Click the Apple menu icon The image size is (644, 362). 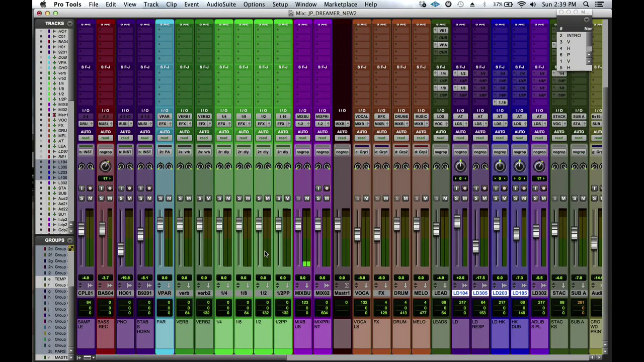tap(43, 5)
